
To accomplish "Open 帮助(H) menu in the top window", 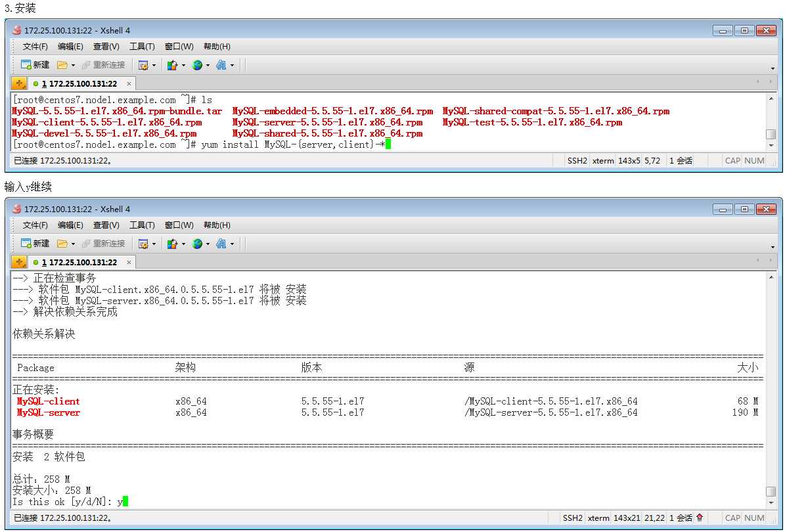I will tap(217, 47).
